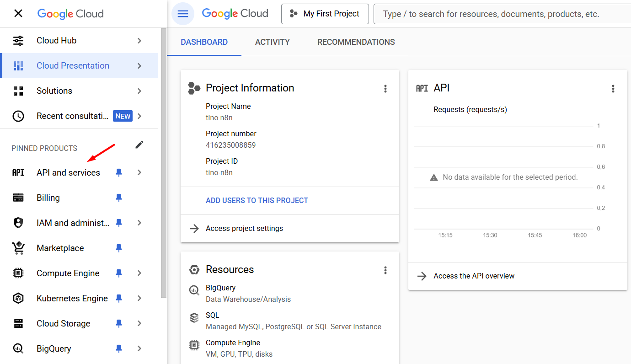Click the SQL stack icon in Resources

[194, 317]
